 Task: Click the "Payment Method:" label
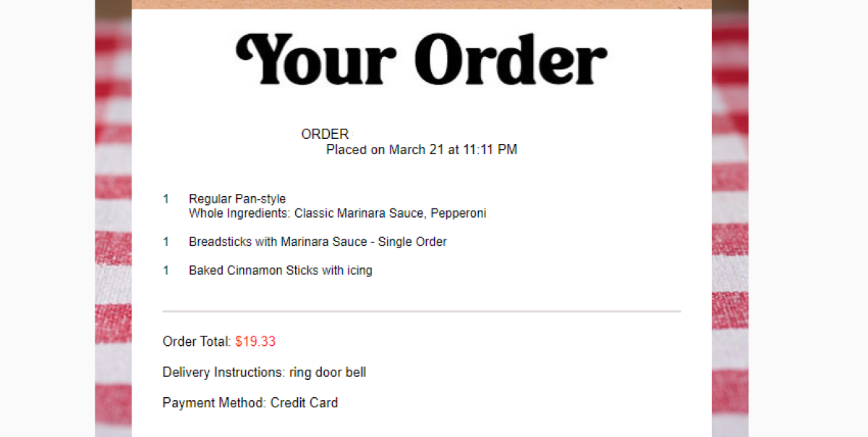point(214,403)
